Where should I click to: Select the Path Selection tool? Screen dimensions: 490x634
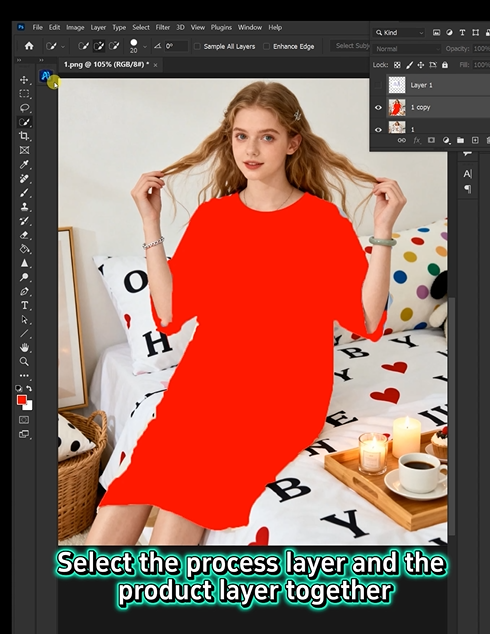tap(24, 319)
